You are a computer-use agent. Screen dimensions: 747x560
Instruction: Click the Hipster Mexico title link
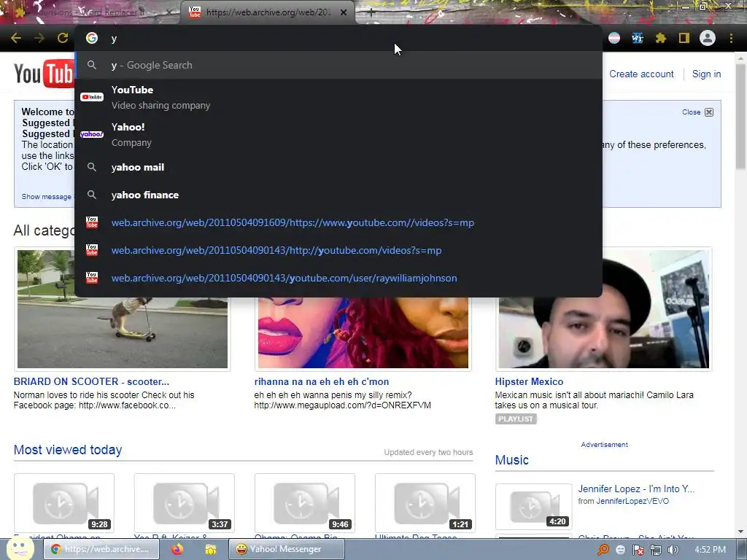pos(529,381)
